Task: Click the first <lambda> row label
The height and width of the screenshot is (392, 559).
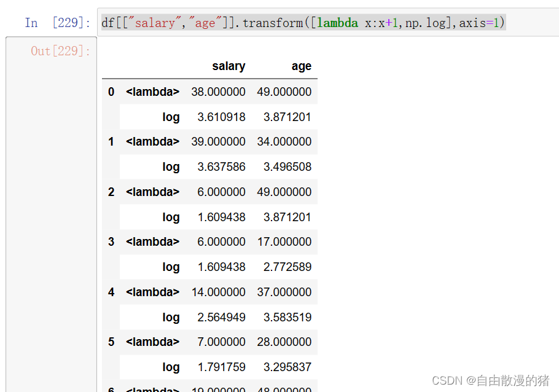Action: (152, 92)
